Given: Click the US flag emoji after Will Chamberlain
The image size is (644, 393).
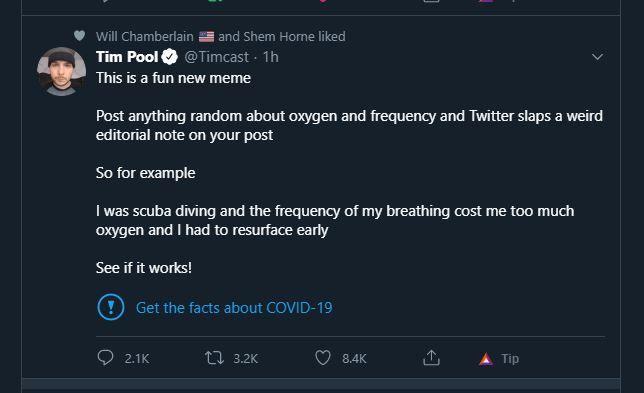Looking at the screenshot, I should (x=206, y=37).
